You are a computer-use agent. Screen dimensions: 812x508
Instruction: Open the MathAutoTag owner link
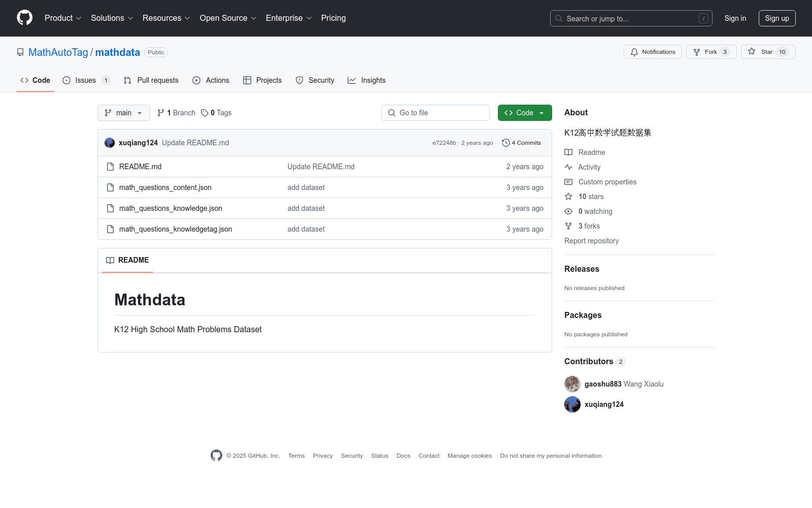coord(58,52)
